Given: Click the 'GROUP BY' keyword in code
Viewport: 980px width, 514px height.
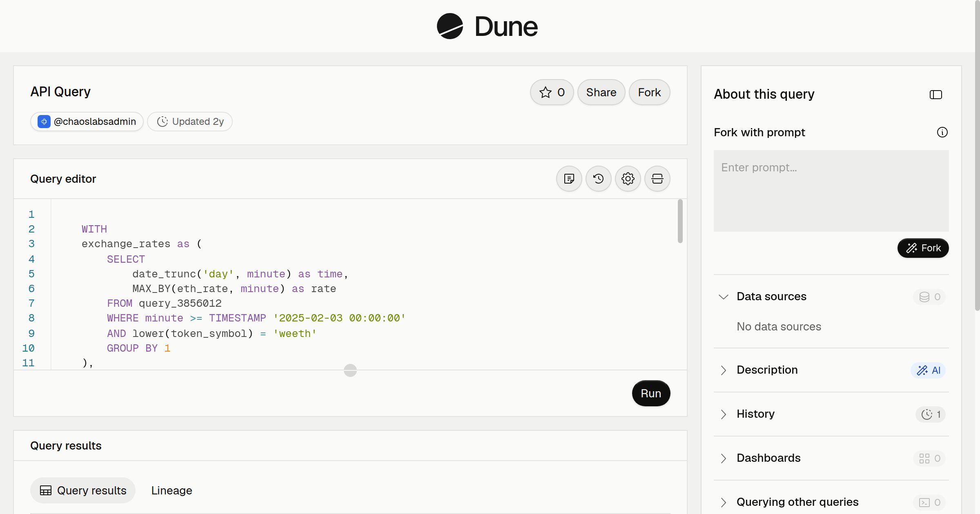Looking at the screenshot, I should (x=132, y=348).
